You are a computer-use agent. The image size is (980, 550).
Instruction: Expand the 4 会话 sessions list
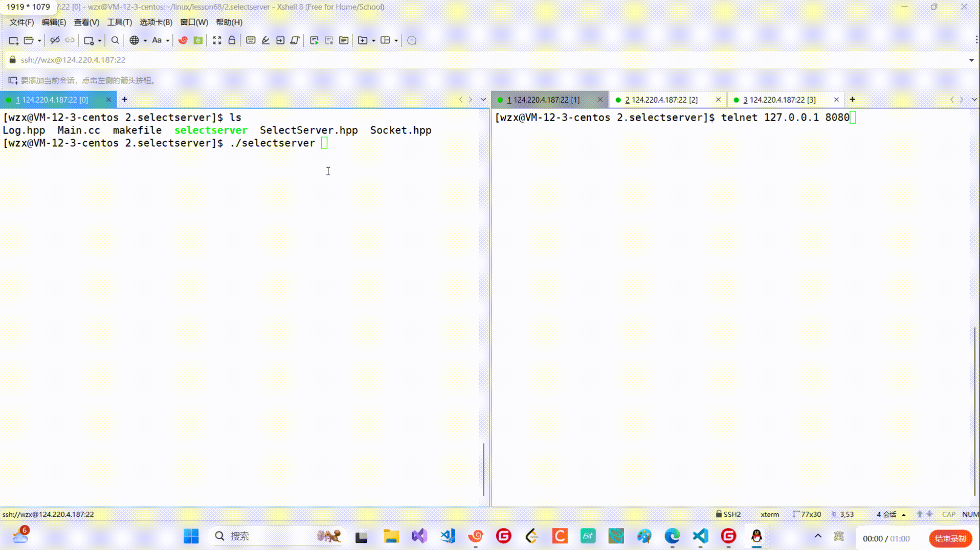890,514
